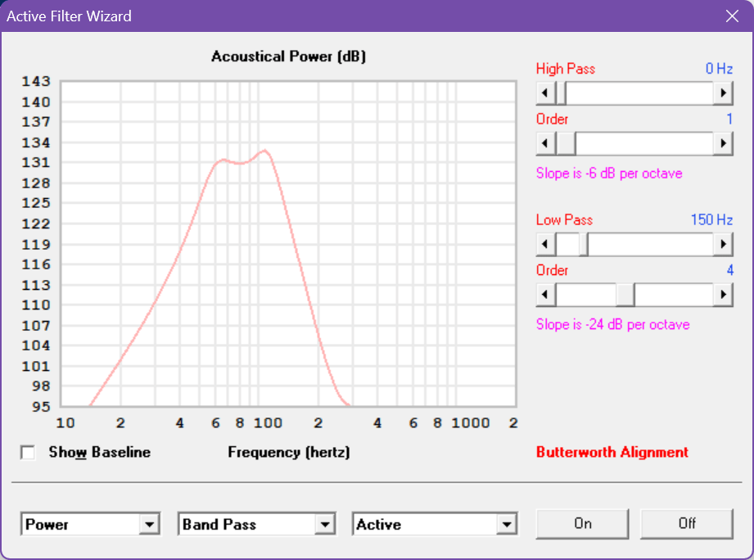Close the Active Filter Wizard window

tap(733, 16)
